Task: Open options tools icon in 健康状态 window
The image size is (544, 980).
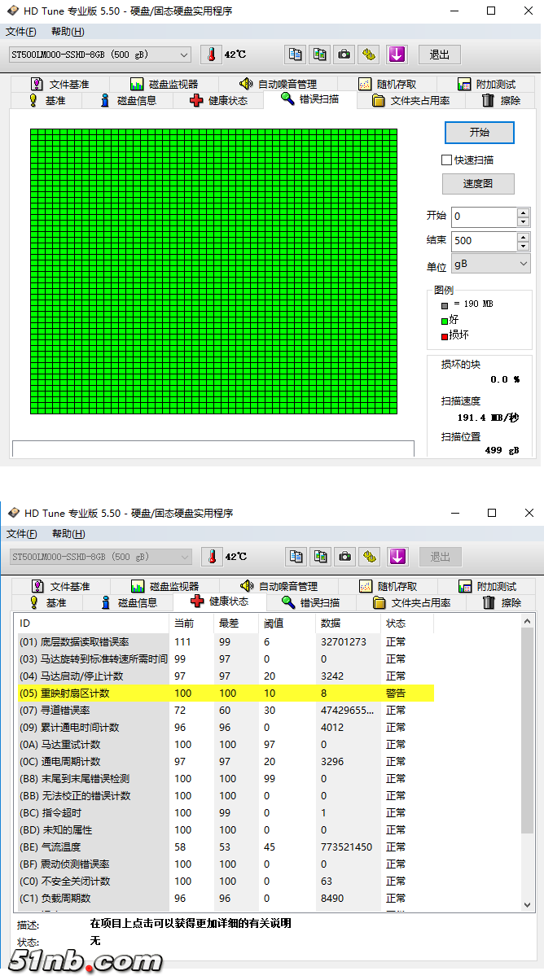Action: [371, 557]
